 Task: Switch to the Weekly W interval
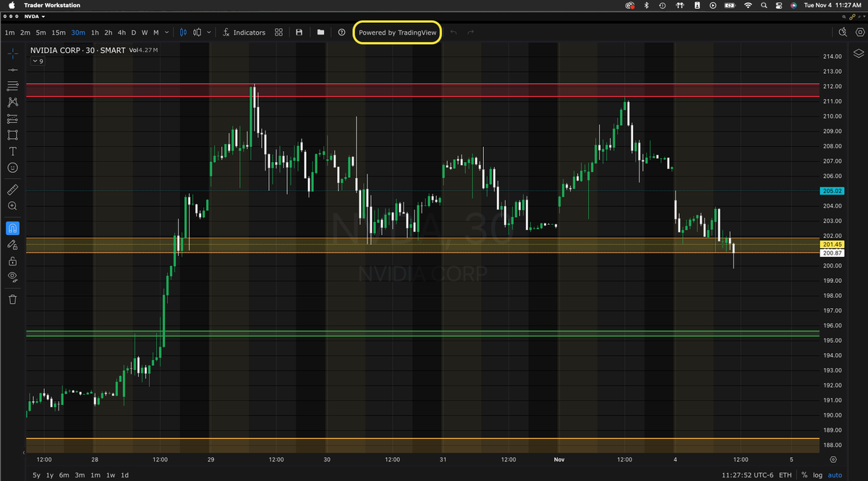tap(145, 33)
